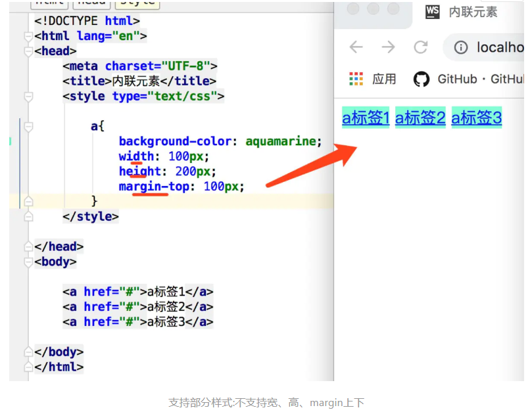Screen dimensions: 532x412
Task: Reload the localhost page
Action: [421, 47]
